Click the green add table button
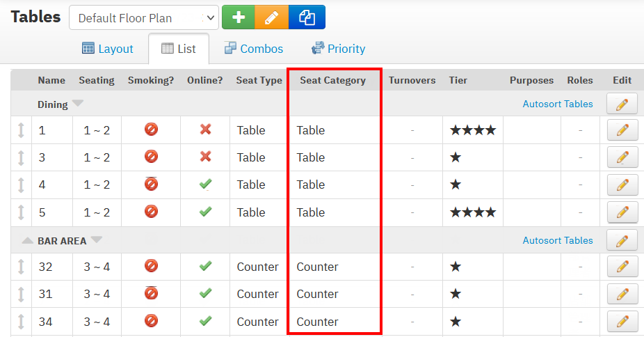The width and height of the screenshot is (644, 337). click(x=238, y=17)
